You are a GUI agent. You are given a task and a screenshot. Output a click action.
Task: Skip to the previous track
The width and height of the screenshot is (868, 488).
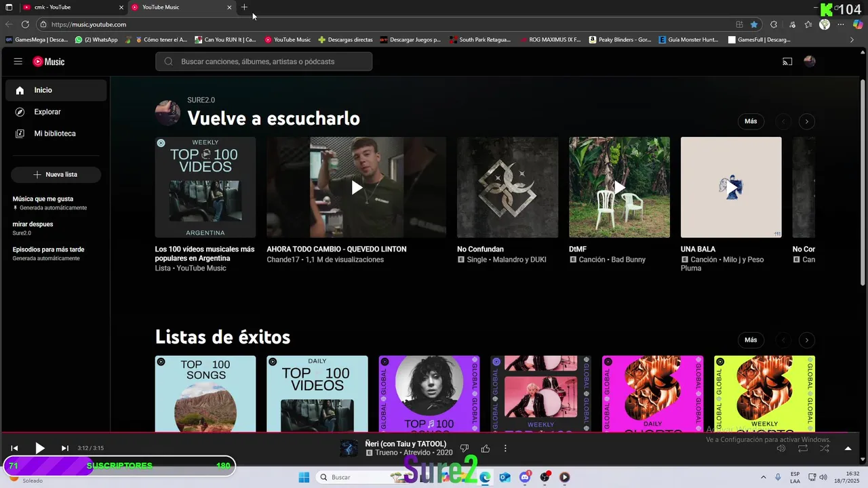14,448
